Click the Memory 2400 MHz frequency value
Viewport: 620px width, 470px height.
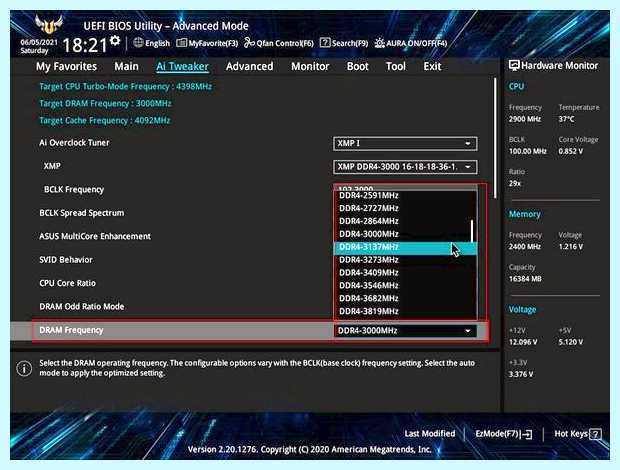tap(524, 247)
